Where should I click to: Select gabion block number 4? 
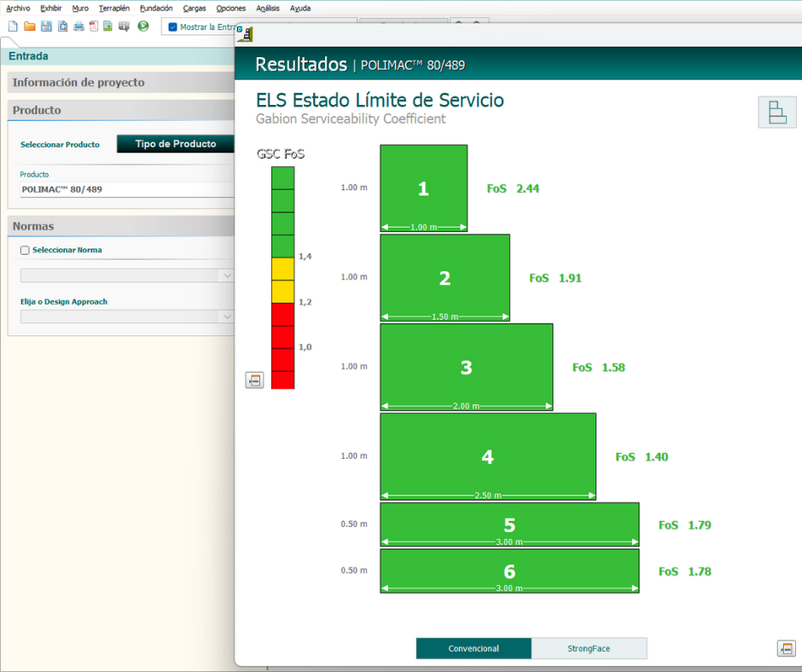(487, 456)
